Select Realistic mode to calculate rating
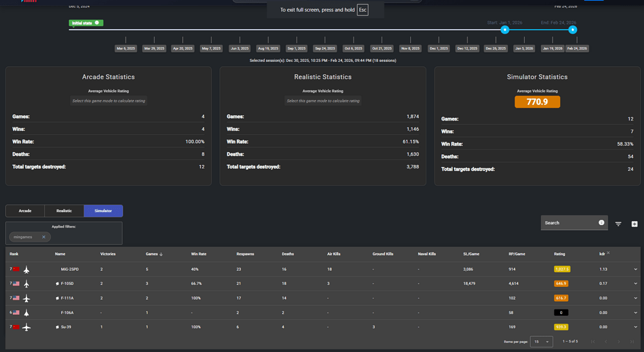The height and width of the screenshot is (352, 644). pyautogui.click(x=323, y=101)
